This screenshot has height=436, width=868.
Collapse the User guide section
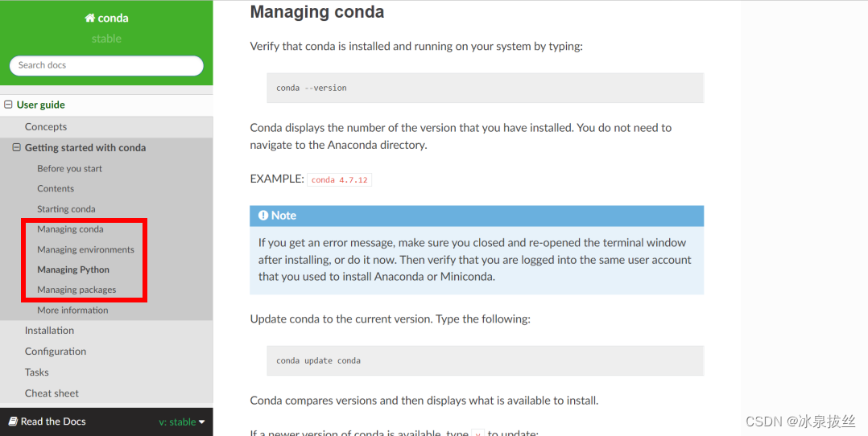point(9,105)
